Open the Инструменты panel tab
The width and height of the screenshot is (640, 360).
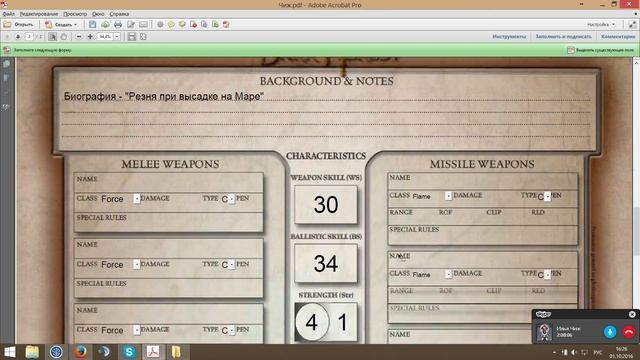[x=509, y=37]
